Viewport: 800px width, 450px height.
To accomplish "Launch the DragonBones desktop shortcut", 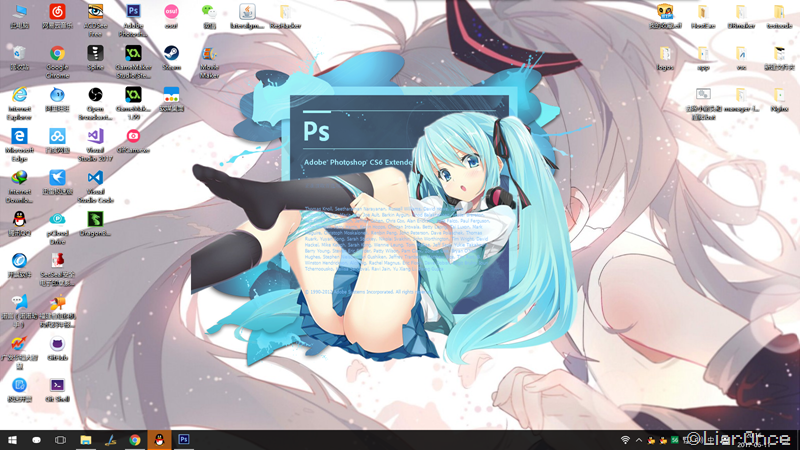I will point(95,219).
